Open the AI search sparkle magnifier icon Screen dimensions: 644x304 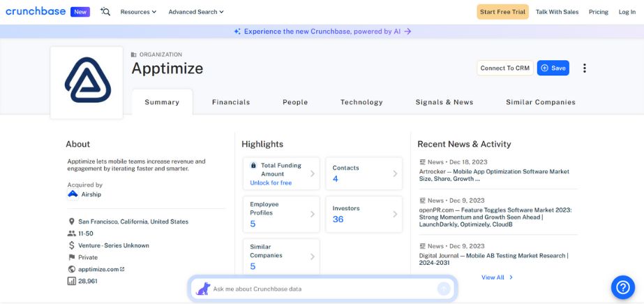[x=105, y=12]
